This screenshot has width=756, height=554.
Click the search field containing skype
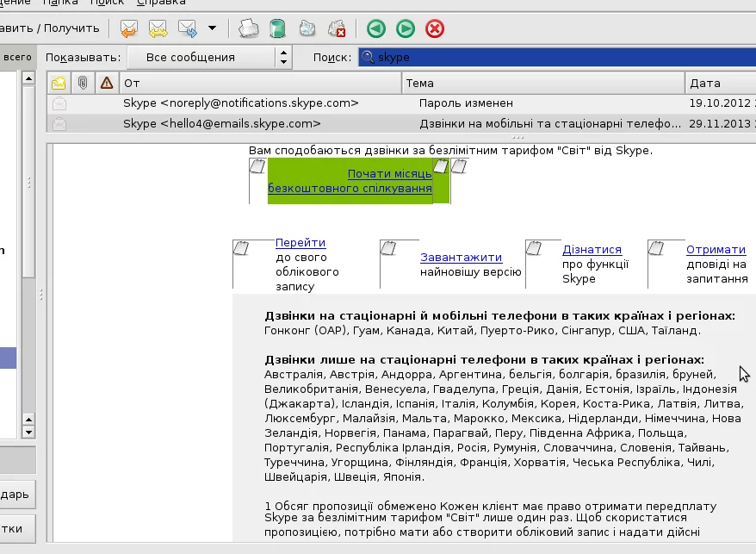pos(557,57)
